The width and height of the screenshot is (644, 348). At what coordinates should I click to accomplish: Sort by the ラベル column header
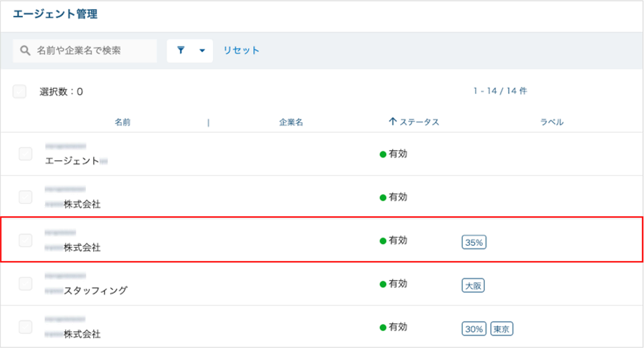click(x=552, y=122)
